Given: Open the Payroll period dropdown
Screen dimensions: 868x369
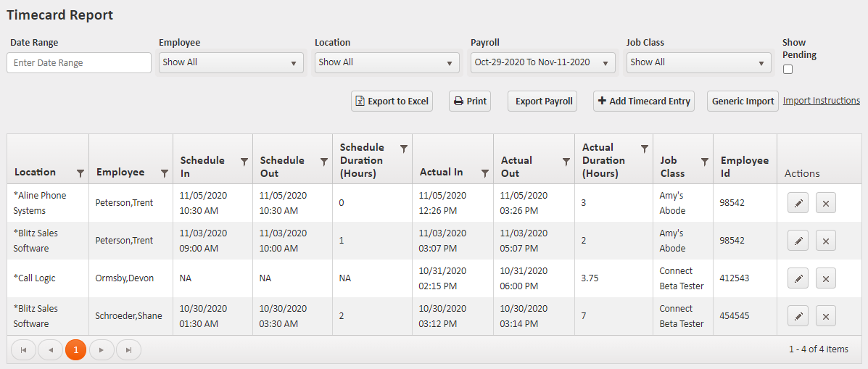Looking at the screenshot, I should 542,63.
